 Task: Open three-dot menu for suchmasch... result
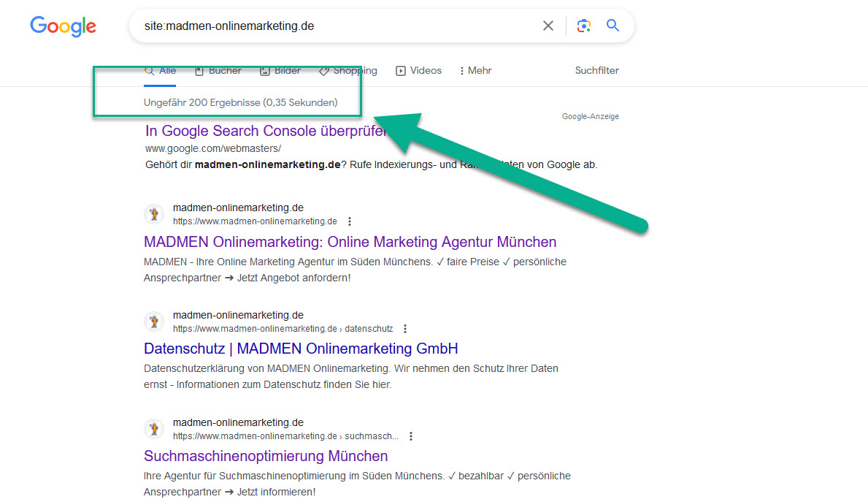click(x=411, y=437)
